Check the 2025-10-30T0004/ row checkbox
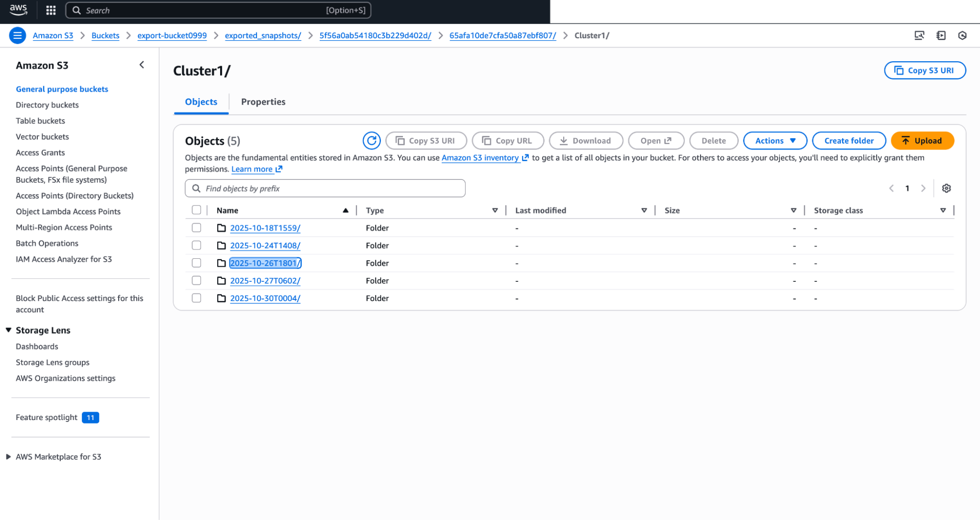Screen dimensions: 980x520 tap(197, 298)
